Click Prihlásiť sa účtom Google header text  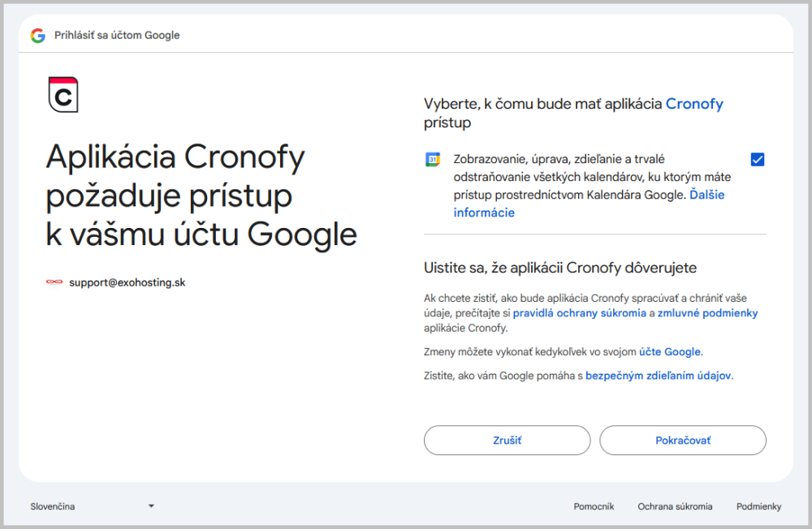[116, 35]
